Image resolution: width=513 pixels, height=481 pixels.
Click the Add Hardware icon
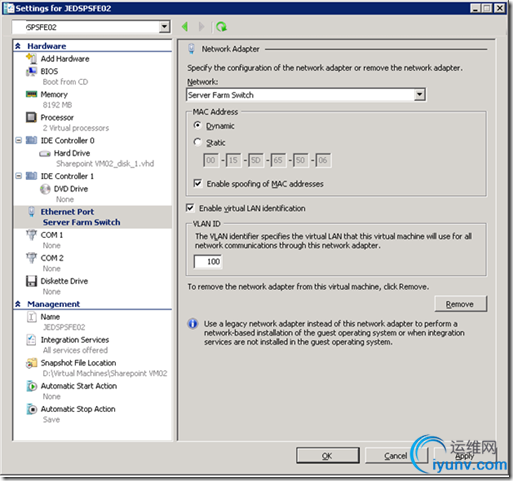(x=31, y=59)
